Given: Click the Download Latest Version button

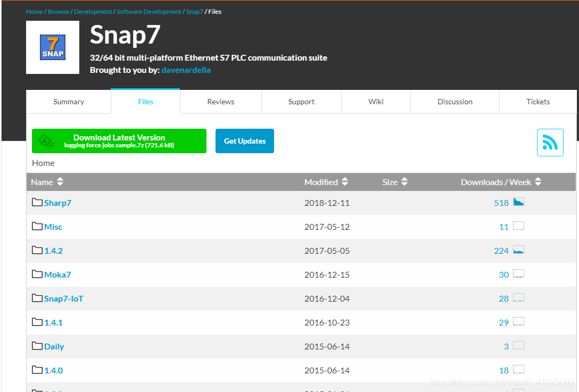Looking at the screenshot, I should [x=119, y=141].
